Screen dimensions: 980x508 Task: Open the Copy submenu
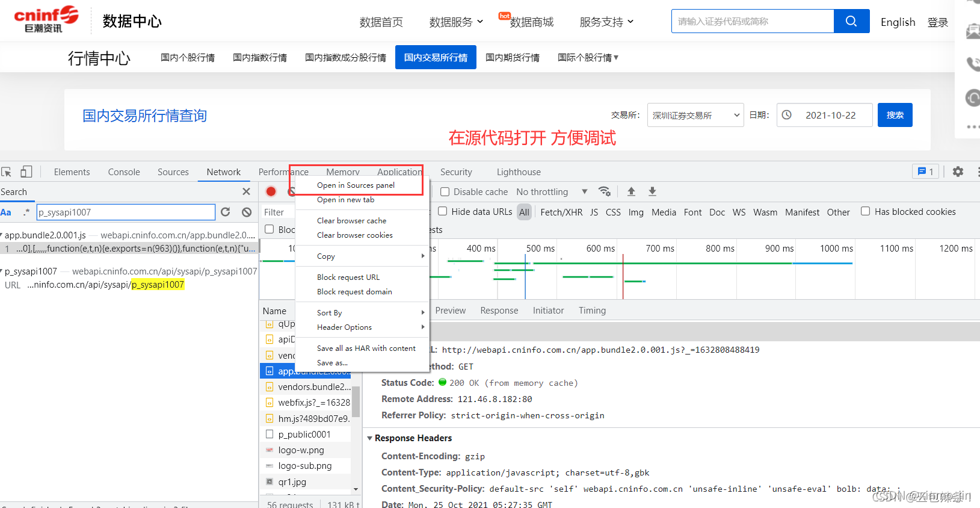(x=362, y=256)
